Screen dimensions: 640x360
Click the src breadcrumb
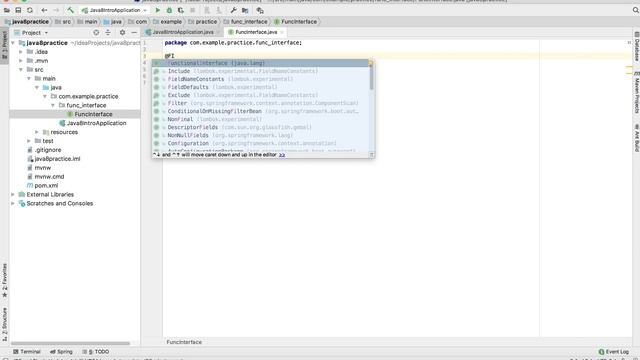[63, 22]
